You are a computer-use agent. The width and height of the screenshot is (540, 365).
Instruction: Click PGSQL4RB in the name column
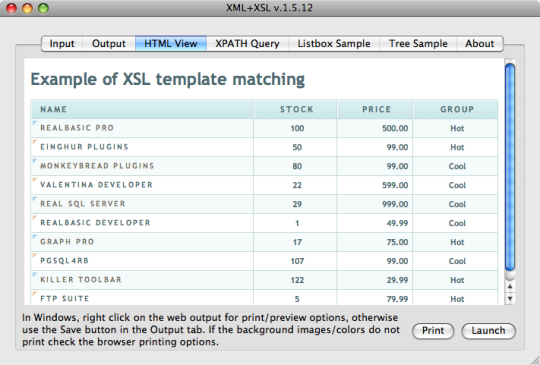(x=64, y=260)
